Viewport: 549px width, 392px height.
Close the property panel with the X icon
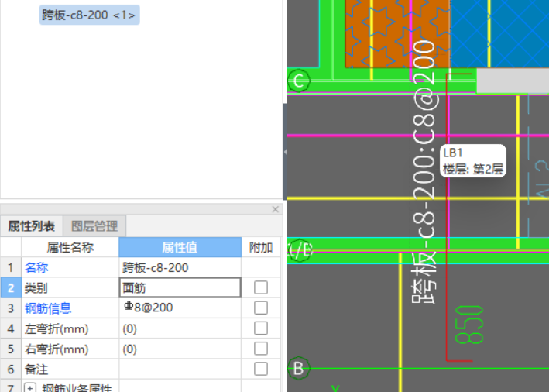[275, 209]
